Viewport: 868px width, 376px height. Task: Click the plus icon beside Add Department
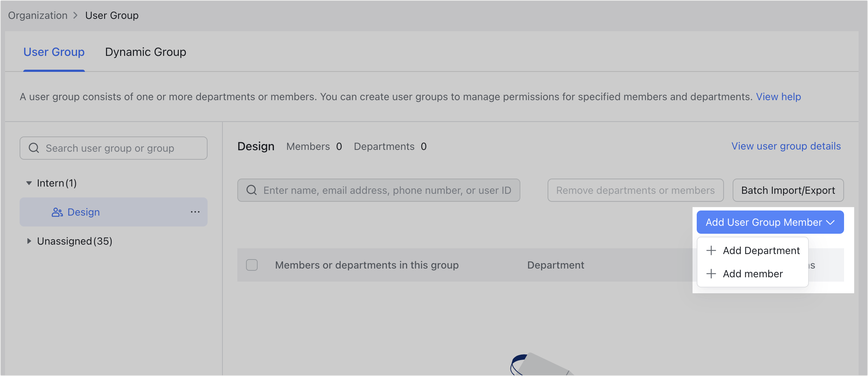tap(711, 250)
